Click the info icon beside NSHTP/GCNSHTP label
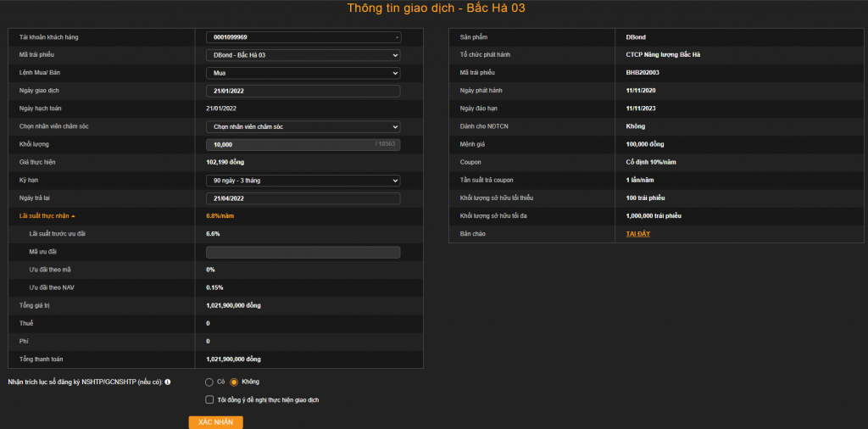Image resolution: width=868 pixels, height=429 pixels. 168,382
